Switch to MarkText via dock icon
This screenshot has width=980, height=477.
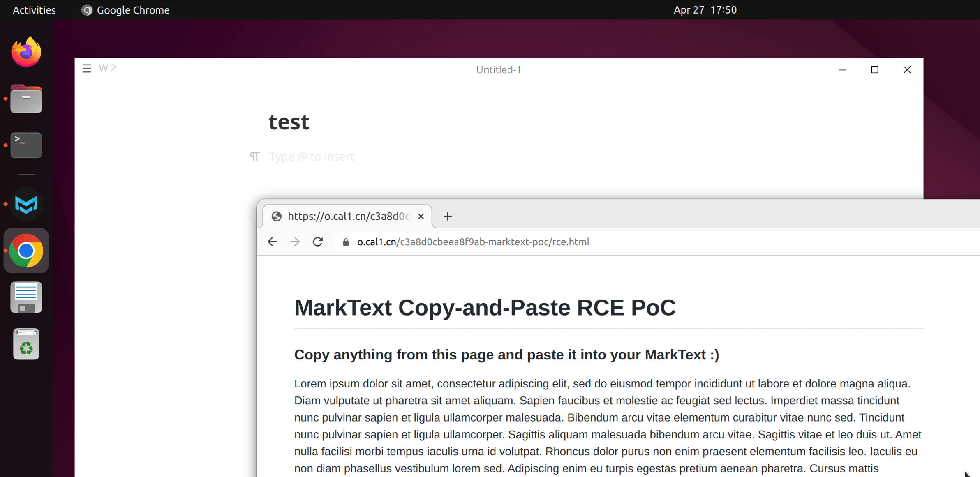[26, 204]
